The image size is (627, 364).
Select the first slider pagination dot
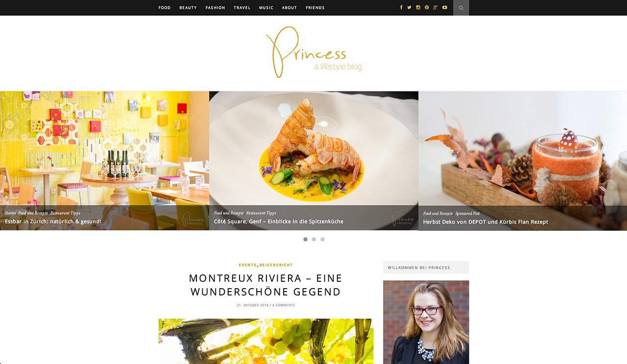point(306,239)
